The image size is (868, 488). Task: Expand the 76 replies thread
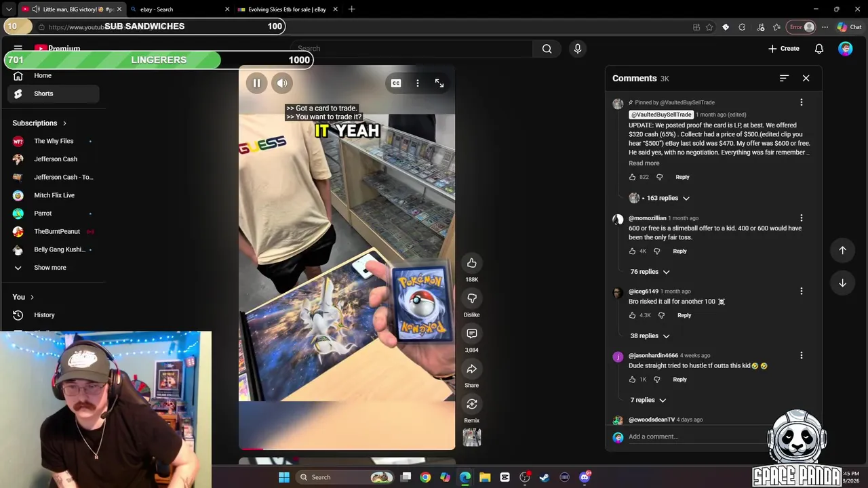tap(650, 272)
